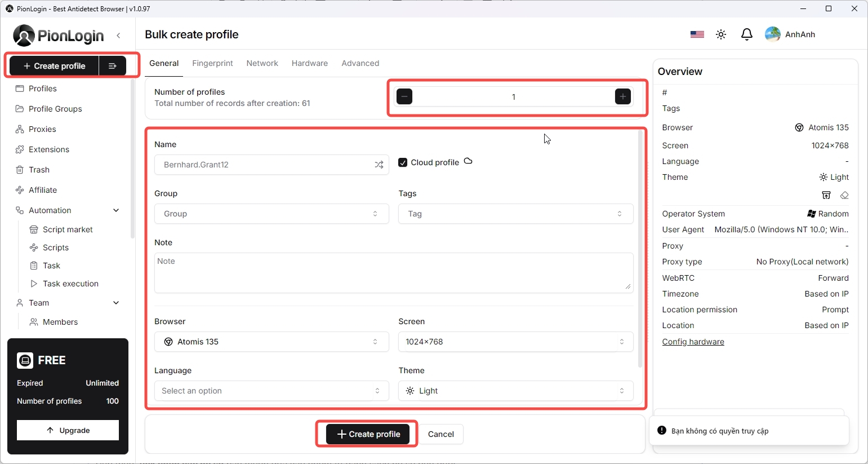Collapse the sidebar with the chevron icon
868x464 pixels.
coord(118,36)
